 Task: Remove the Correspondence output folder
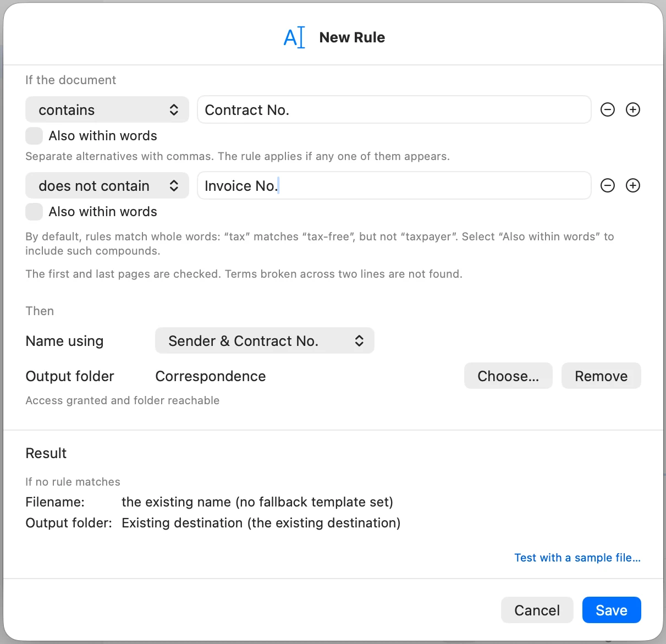tap(601, 376)
